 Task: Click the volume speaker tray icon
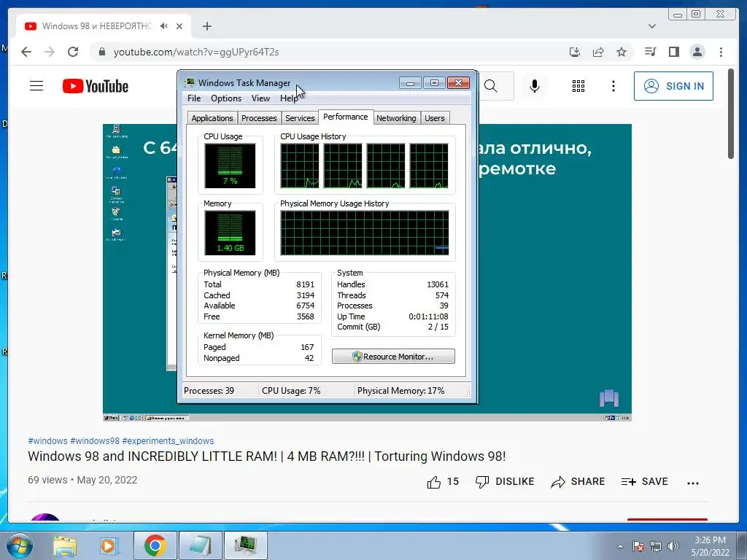tap(673, 546)
